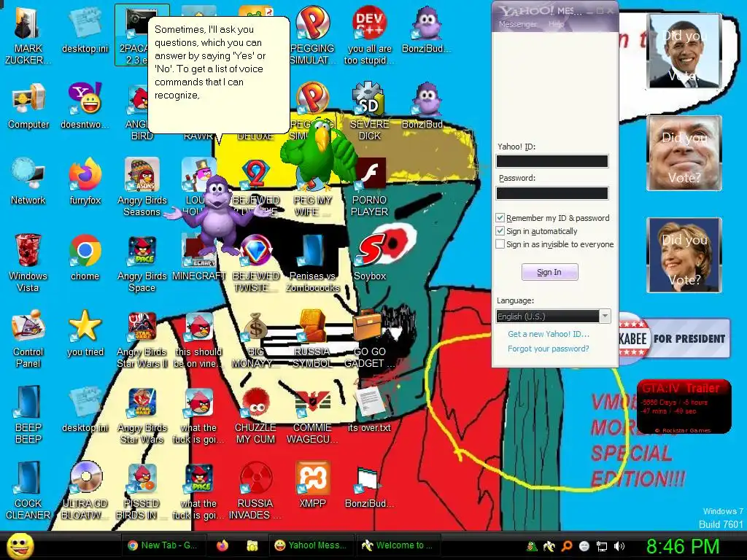Click the 'FOR PRESIDENT' campaign gadget
747x560 pixels.
tap(674, 338)
